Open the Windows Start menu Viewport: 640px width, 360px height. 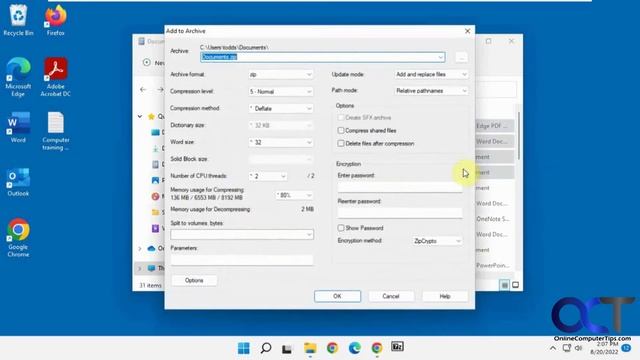244,348
